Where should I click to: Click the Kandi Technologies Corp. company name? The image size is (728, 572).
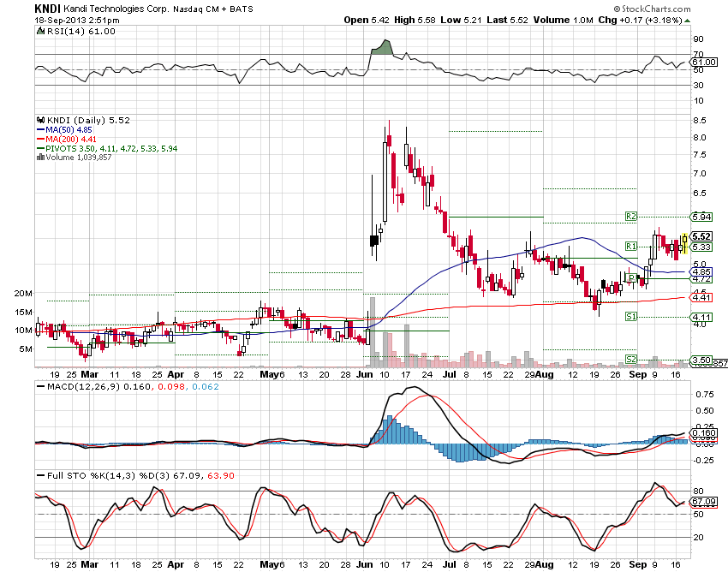tap(116, 9)
